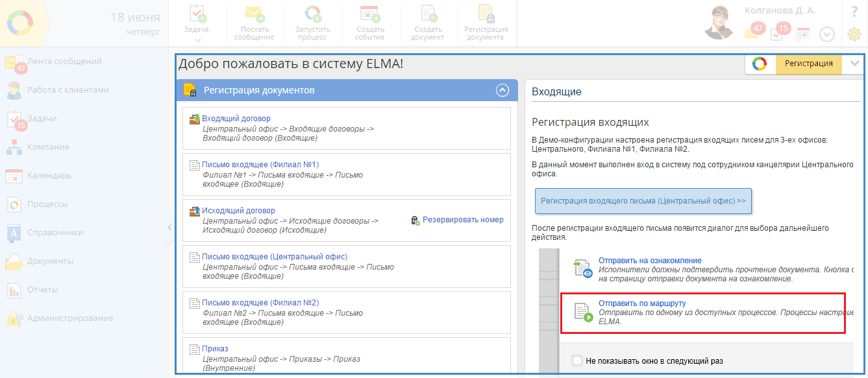Select the yellow Регистрация tab
This screenshot has height=378, width=868.
click(809, 64)
